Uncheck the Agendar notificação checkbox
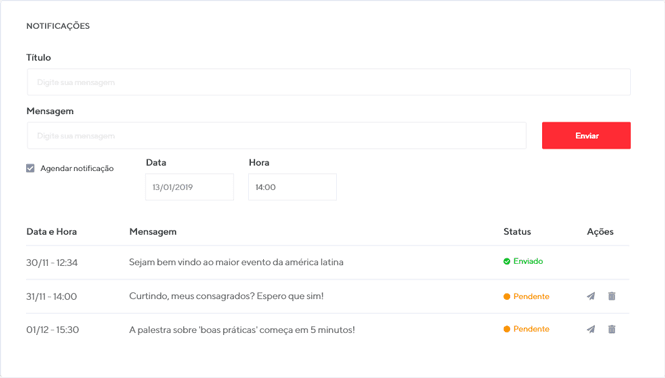The image size is (665, 378). click(30, 168)
